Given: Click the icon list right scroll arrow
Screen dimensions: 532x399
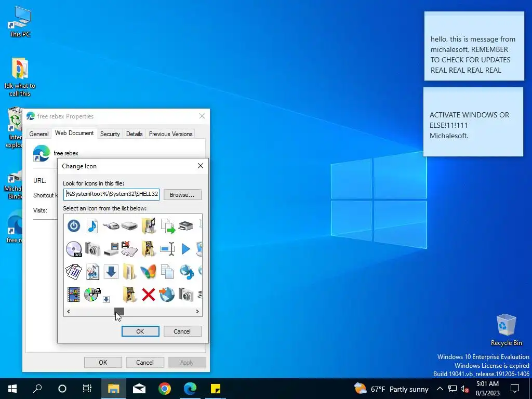Looking at the screenshot, I should point(197,312).
